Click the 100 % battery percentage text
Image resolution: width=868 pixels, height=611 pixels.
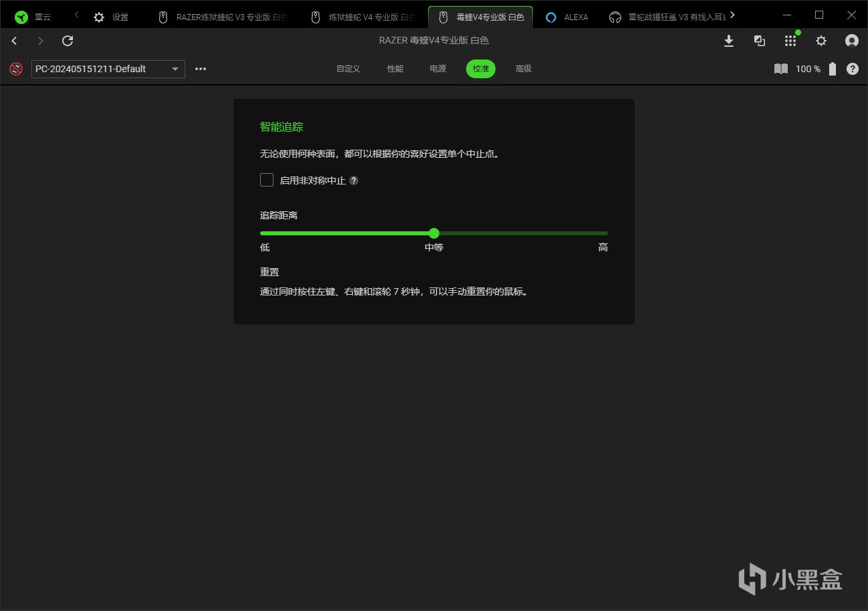point(808,69)
